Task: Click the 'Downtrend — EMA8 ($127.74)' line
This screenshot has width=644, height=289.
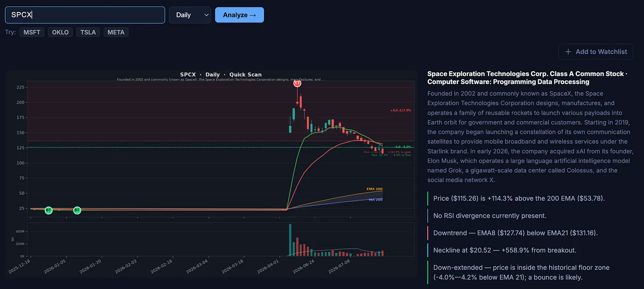Action: [x=516, y=233]
